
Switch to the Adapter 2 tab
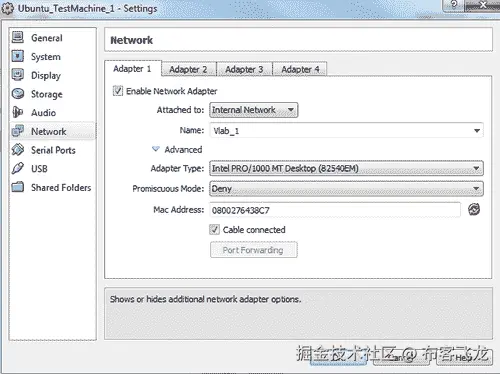(189, 69)
